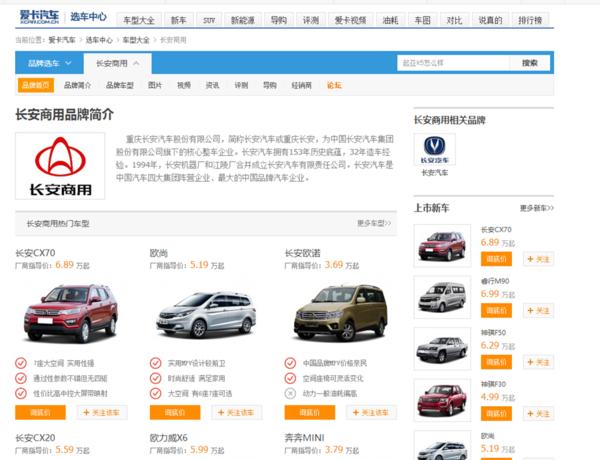This screenshot has height=460, width=600.
Task: Open sidebar 神骐F30 red pickup thumbnail
Action: pos(442,400)
